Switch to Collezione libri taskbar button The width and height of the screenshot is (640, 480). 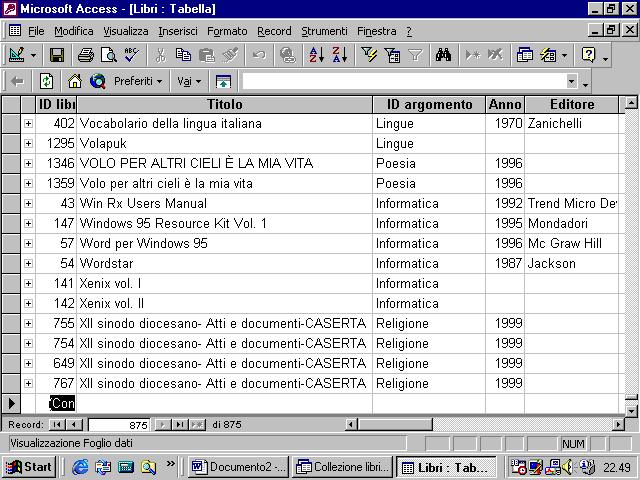(x=342, y=467)
